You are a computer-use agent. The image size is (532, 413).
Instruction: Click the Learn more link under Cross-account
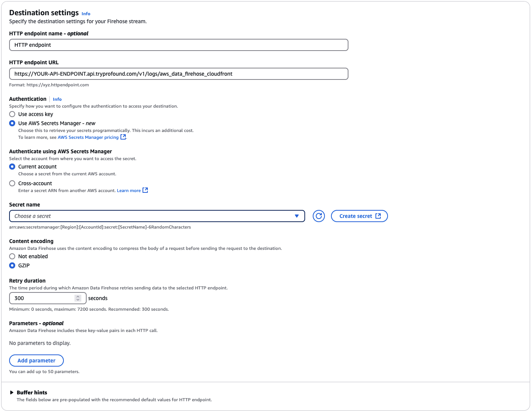click(x=129, y=190)
